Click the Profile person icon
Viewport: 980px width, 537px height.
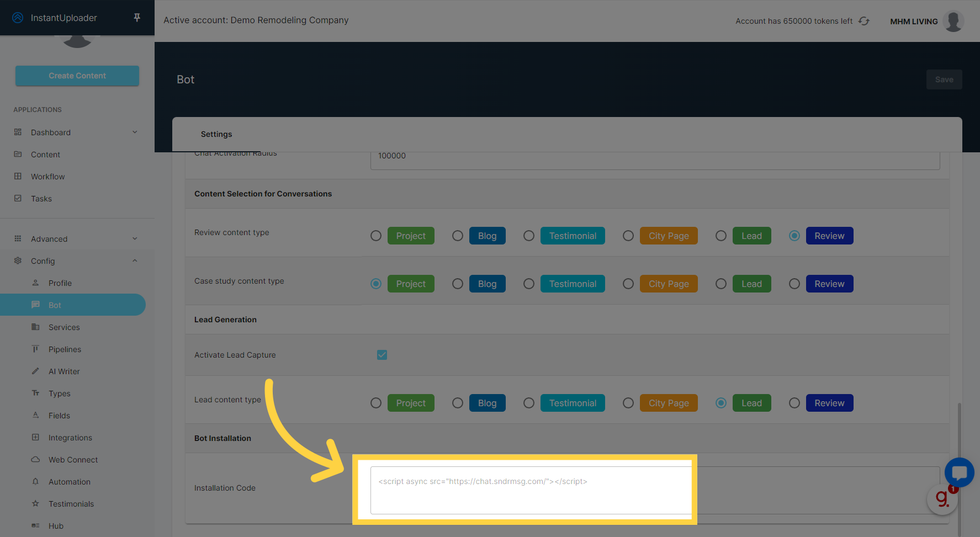pos(35,283)
